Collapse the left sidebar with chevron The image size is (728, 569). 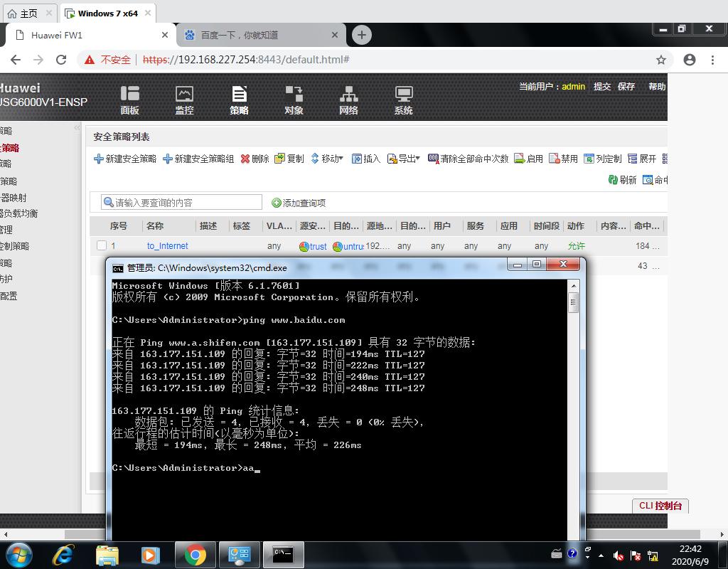[x=77, y=127]
